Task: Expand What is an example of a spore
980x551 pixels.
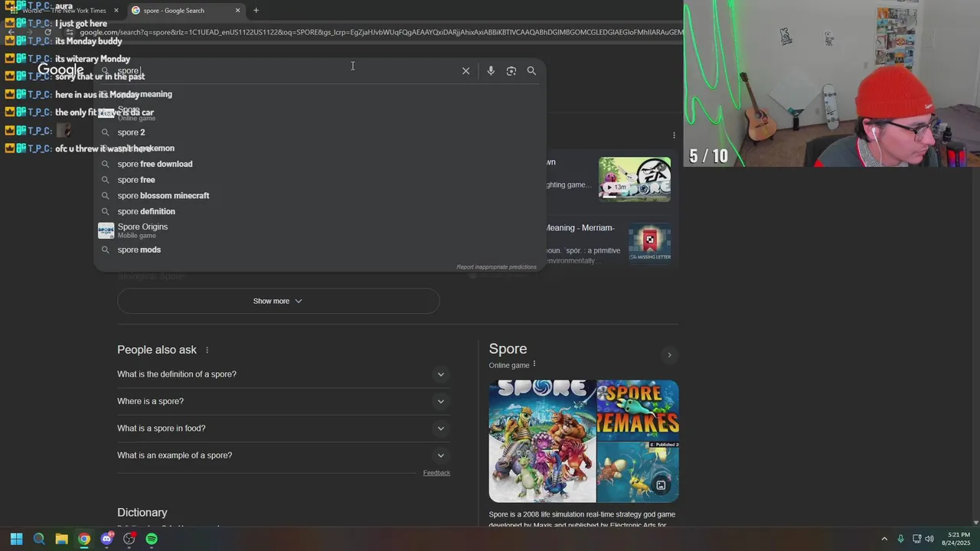Action: pyautogui.click(x=283, y=455)
